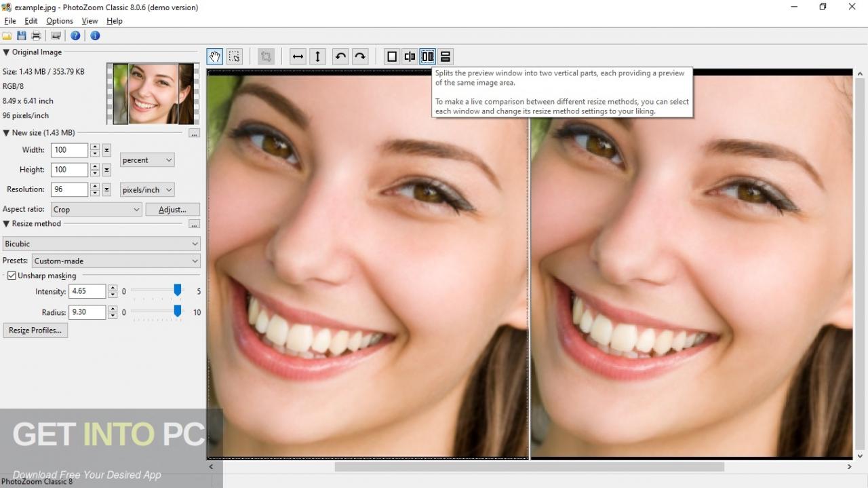The image size is (868, 488).
Task: Open an image file with the folder icon
Action: coord(7,35)
